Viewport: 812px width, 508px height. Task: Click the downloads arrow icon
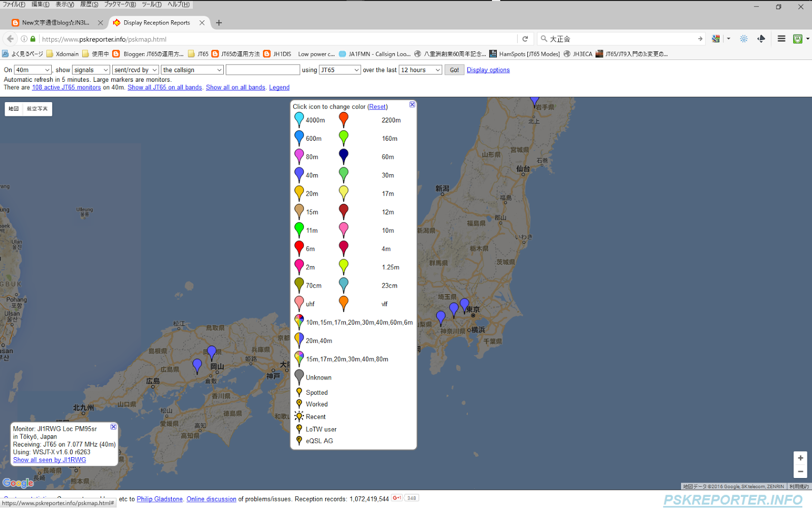tap(761, 39)
